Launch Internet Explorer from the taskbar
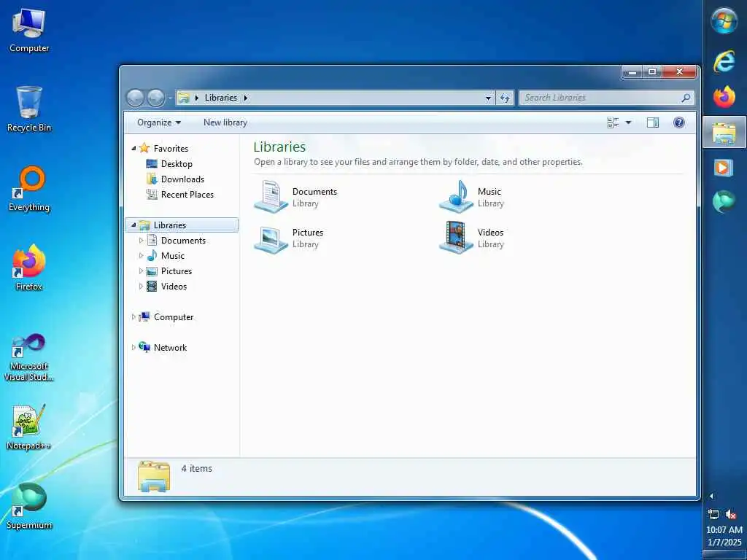 (x=724, y=61)
